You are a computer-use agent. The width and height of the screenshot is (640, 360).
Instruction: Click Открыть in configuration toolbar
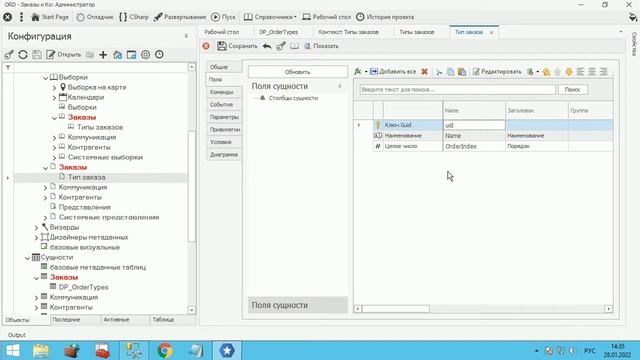pos(64,55)
